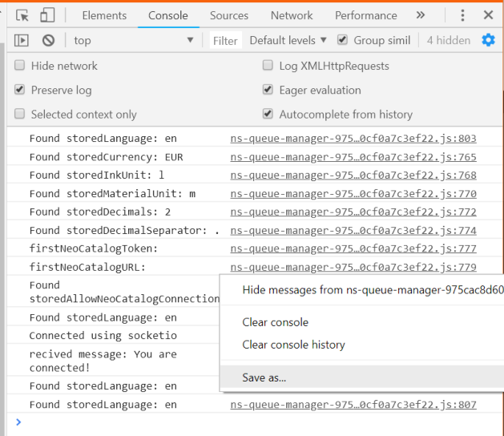This screenshot has width=504, height=436.
Task: Disable Autocomplete from history checkbox
Action: pos(268,114)
